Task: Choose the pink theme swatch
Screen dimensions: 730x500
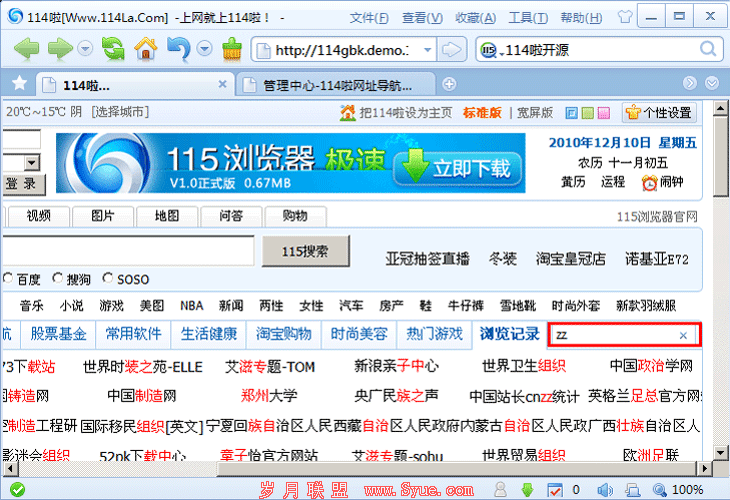Action: [604, 113]
